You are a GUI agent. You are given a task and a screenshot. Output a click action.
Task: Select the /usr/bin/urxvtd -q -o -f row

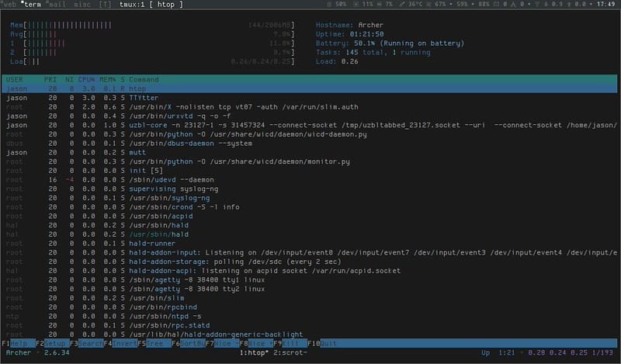[309, 116]
